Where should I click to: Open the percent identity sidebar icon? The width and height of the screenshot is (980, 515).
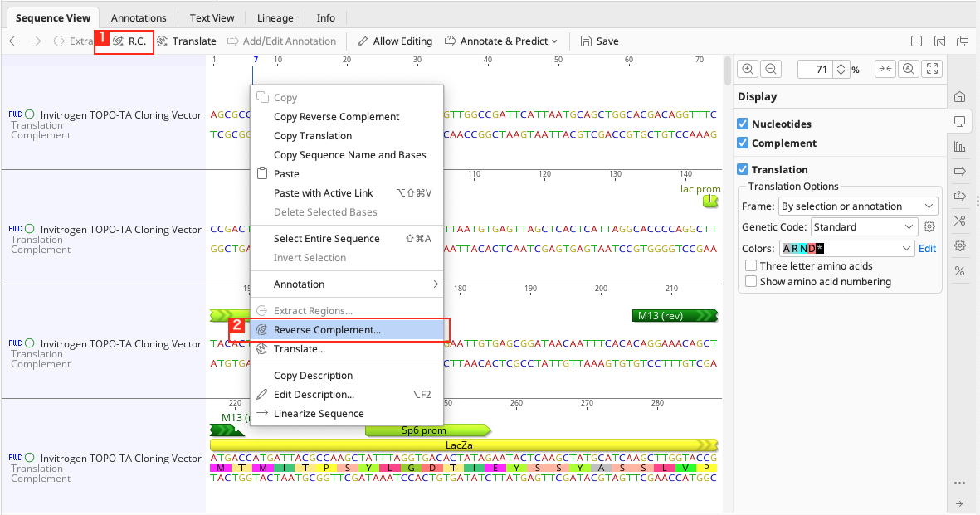click(960, 270)
